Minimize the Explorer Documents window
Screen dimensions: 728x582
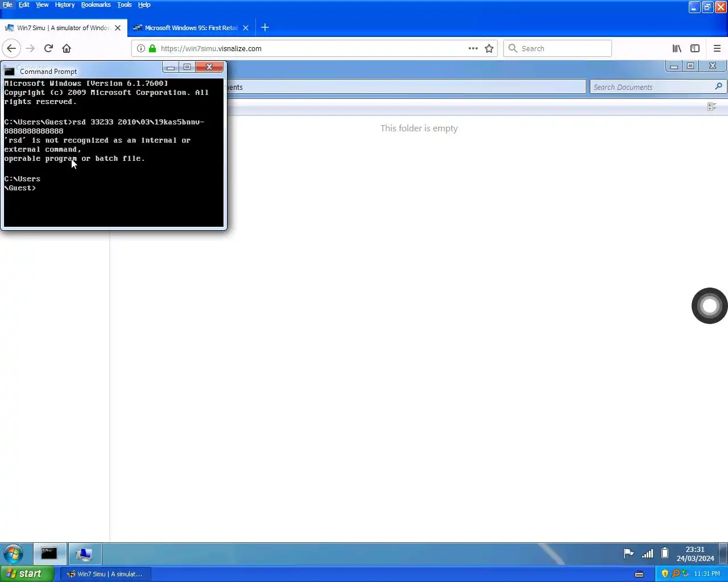click(673, 66)
